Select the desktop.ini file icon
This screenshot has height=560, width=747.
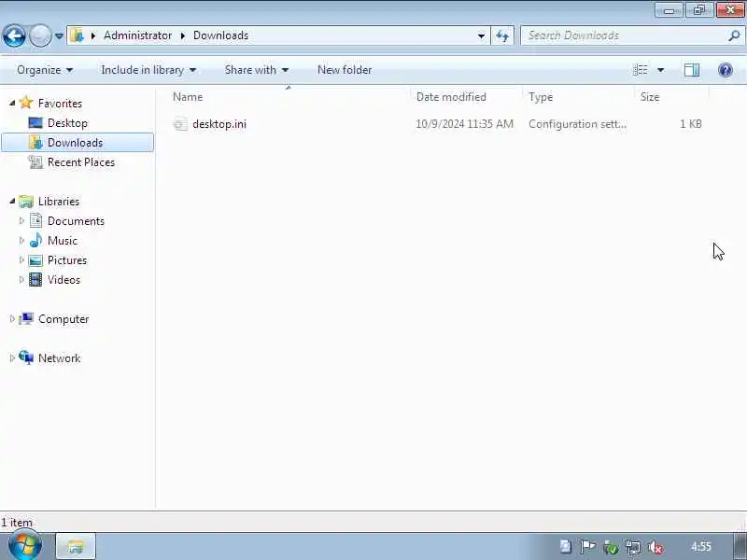tap(180, 124)
